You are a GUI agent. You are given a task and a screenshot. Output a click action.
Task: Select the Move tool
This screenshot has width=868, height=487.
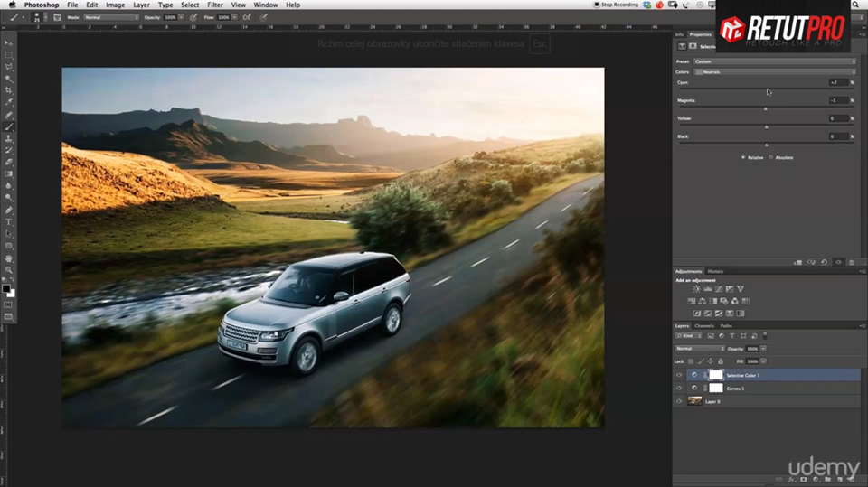tap(9, 43)
